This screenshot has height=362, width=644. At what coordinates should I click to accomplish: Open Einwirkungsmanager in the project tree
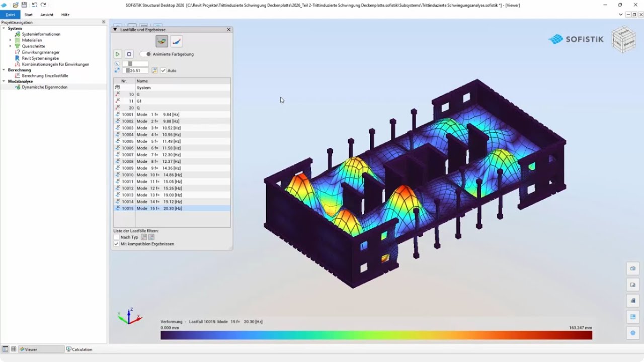point(41,52)
